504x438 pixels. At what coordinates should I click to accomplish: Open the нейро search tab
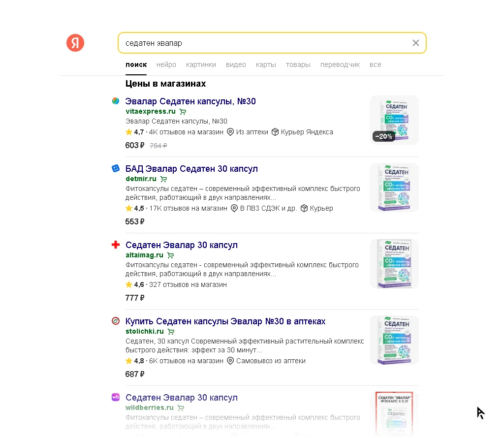click(x=166, y=64)
